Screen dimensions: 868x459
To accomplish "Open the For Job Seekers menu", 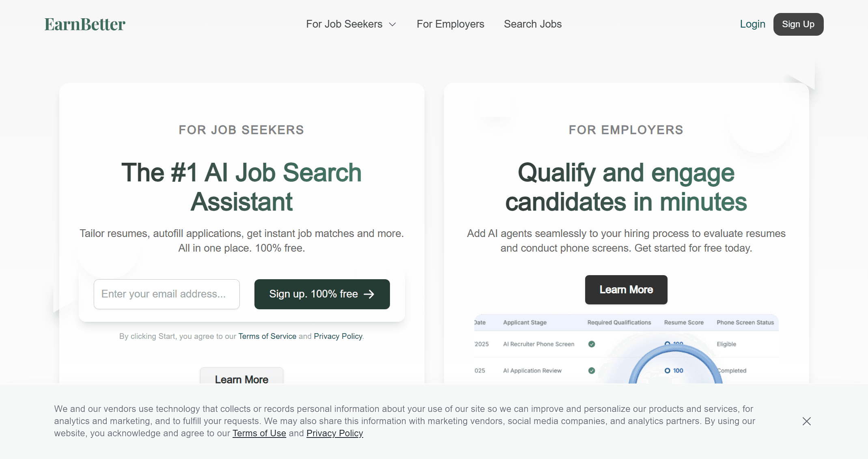I will pyautogui.click(x=344, y=24).
